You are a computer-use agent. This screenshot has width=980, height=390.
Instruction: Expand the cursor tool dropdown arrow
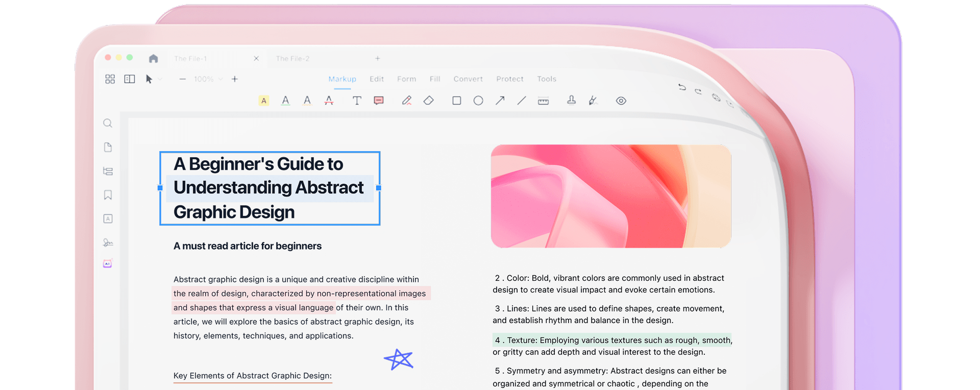point(160,79)
